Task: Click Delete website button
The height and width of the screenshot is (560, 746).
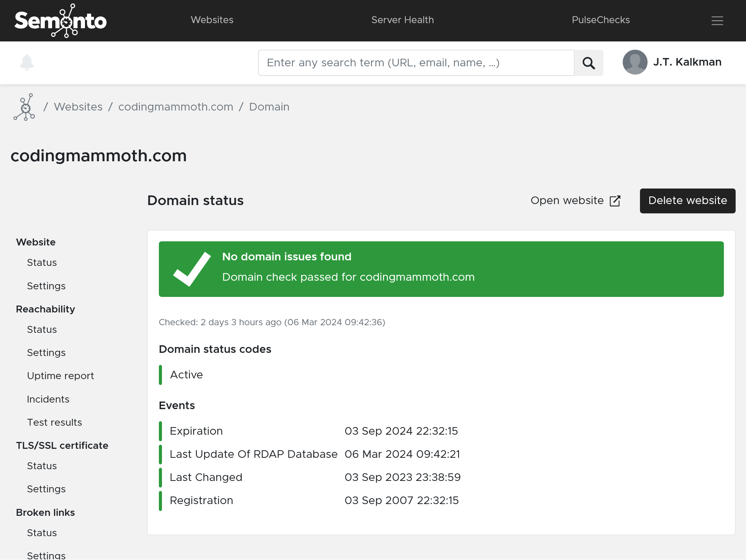Action: (687, 201)
